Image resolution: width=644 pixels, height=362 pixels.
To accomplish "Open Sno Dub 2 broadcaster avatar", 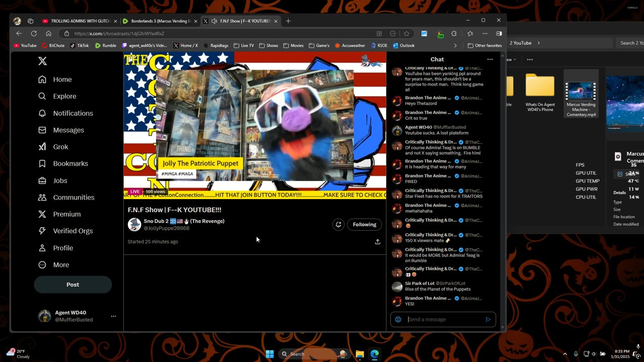I will [x=134, y=224].
